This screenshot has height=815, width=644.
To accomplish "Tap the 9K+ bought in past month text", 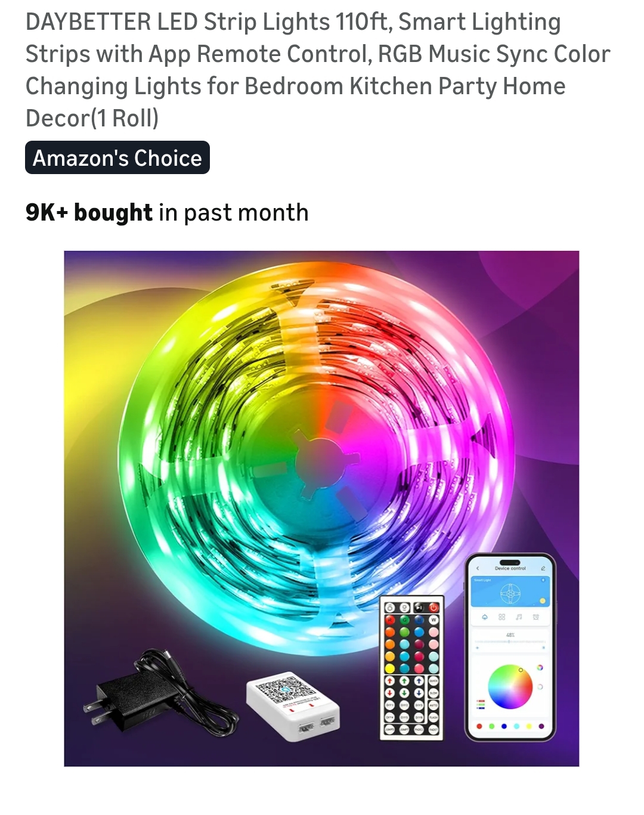I will pyautogui.click(x=167, y=212).
